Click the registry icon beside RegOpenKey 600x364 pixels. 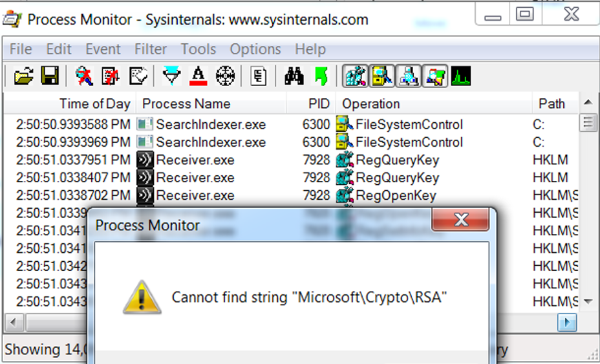[345, 195]
